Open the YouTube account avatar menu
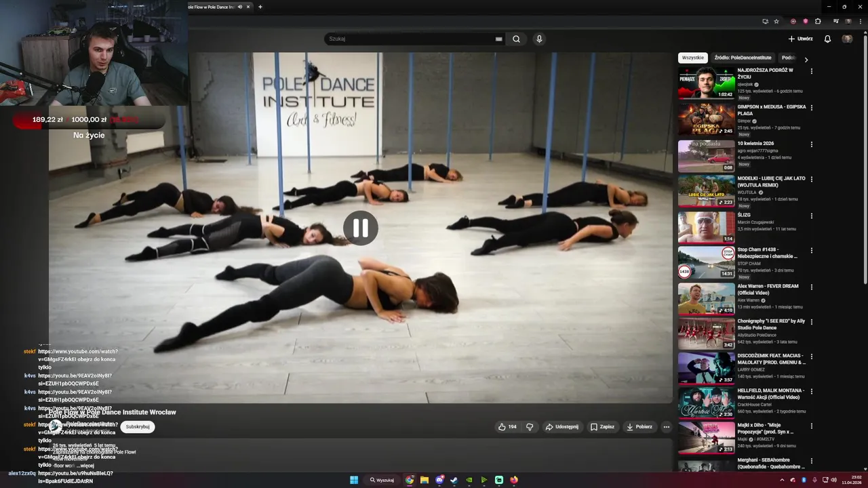The width and height of the screenshot is (868, 488). tap(847, 39)
